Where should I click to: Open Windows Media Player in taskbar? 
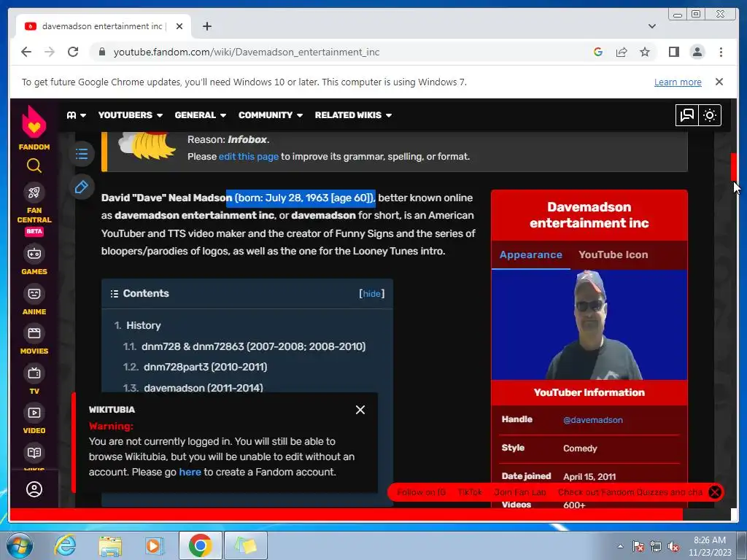[x=154, y=545]
